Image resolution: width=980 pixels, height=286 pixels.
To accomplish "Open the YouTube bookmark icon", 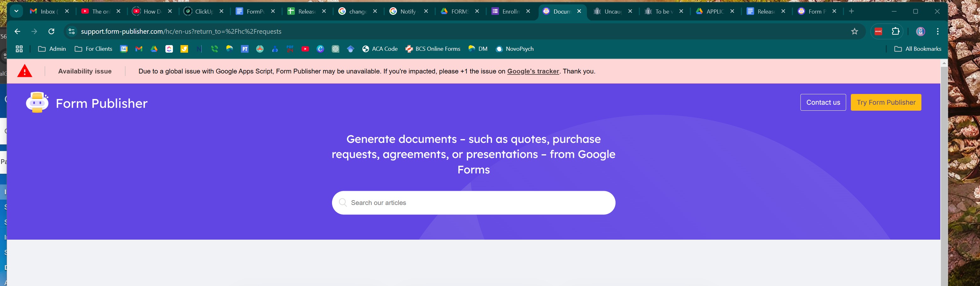I will click(x=305, y=49).
